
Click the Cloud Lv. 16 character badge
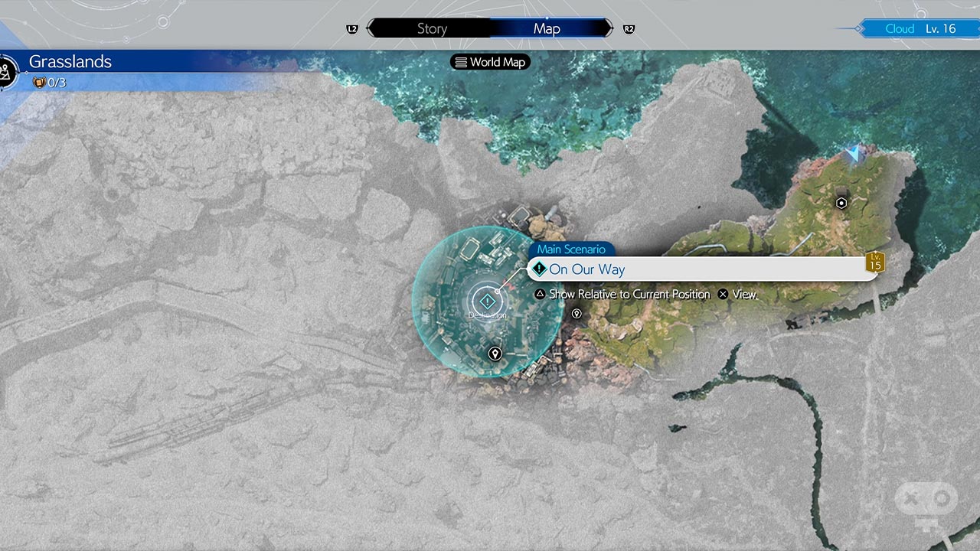coord(920,29)
